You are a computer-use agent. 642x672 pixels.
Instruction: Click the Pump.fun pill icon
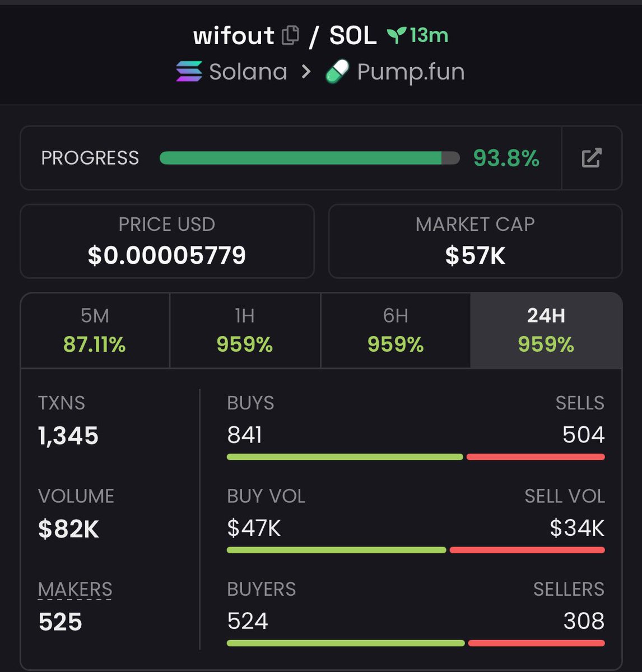pyautogui.click(x=337, y=72)
